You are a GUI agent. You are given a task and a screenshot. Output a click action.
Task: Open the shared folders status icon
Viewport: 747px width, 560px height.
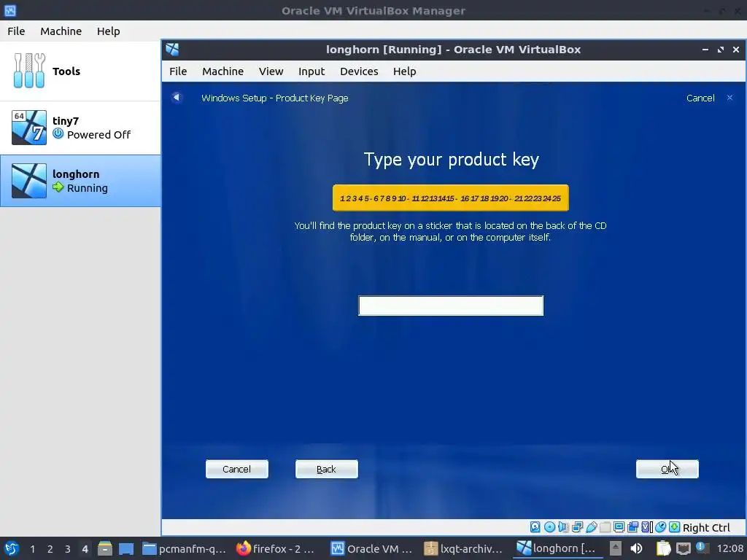tap(605, 526)
